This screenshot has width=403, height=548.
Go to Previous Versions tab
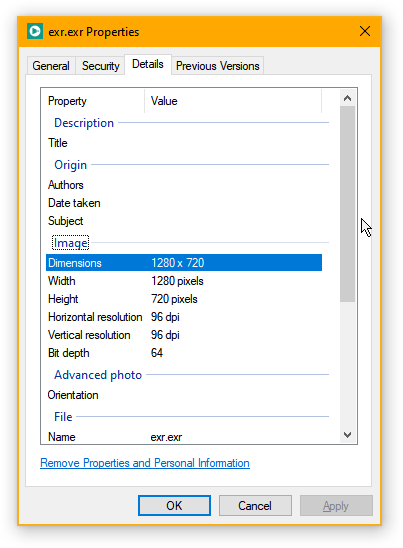tap(217, 66)
